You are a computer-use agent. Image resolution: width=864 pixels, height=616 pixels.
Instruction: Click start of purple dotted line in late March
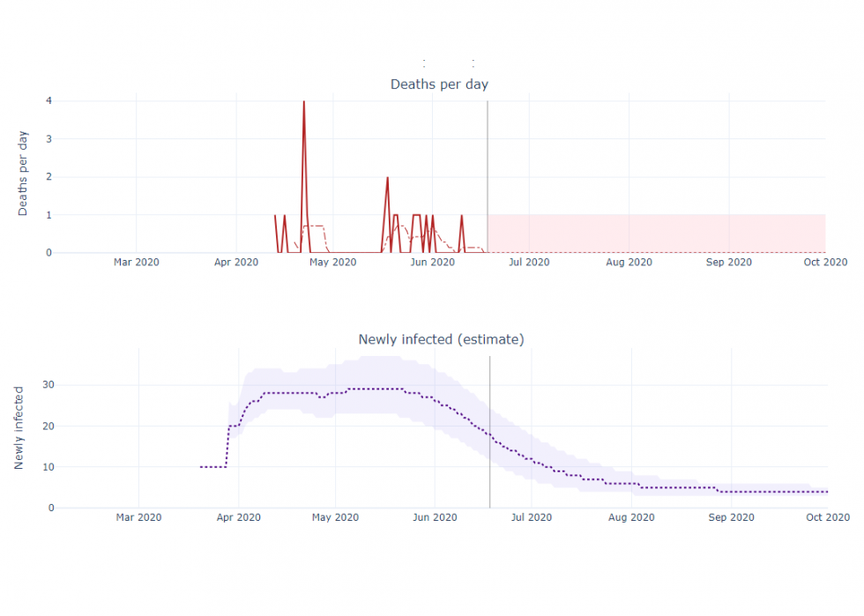(x=202, y=467)
